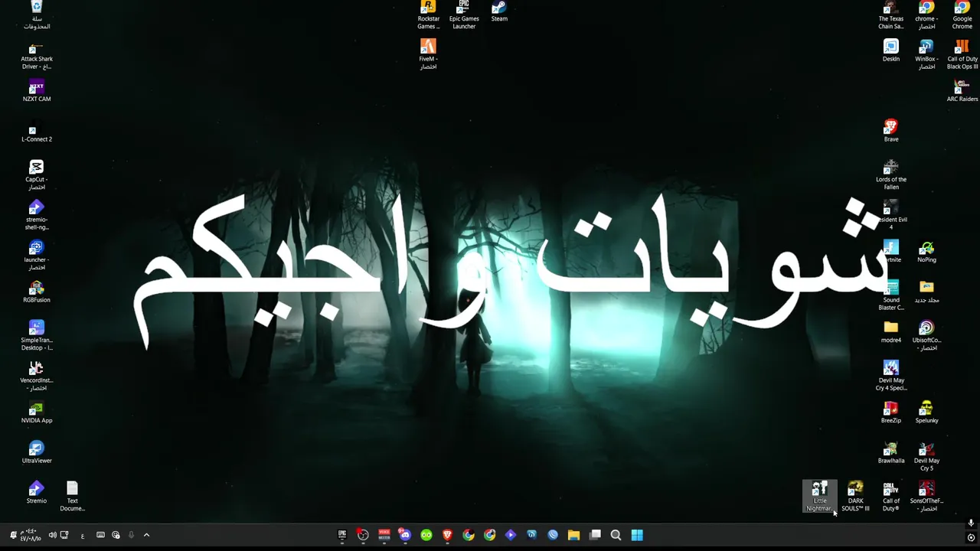This screenshot has height=551, width=980.
Task: Select the Text Document file icon
Action: click(72, 497)
